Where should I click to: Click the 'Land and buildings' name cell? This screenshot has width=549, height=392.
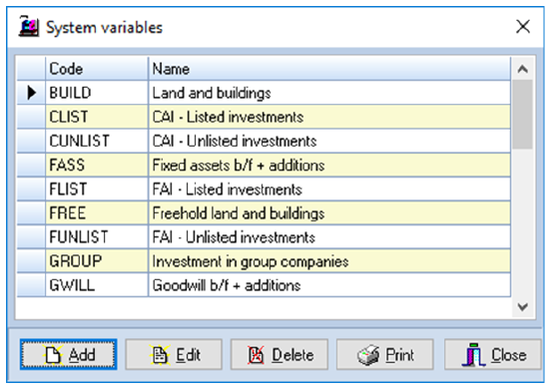point(329,93)
